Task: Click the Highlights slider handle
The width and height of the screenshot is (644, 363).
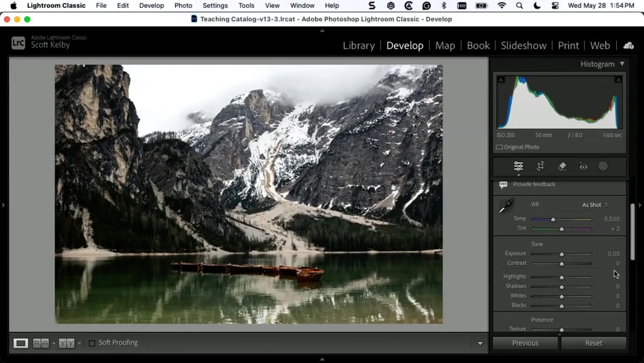Action: click(562, 277)
